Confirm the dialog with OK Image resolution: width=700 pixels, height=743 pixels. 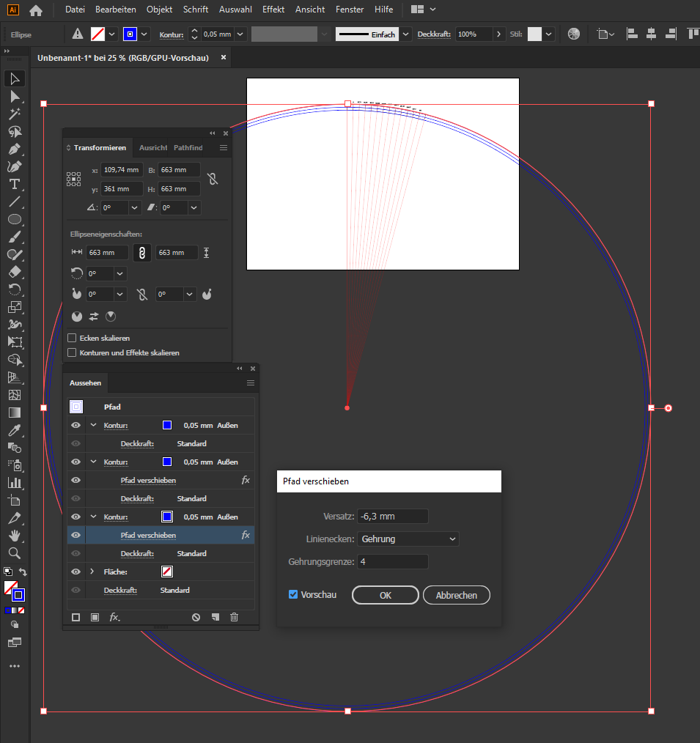point(385,594)
